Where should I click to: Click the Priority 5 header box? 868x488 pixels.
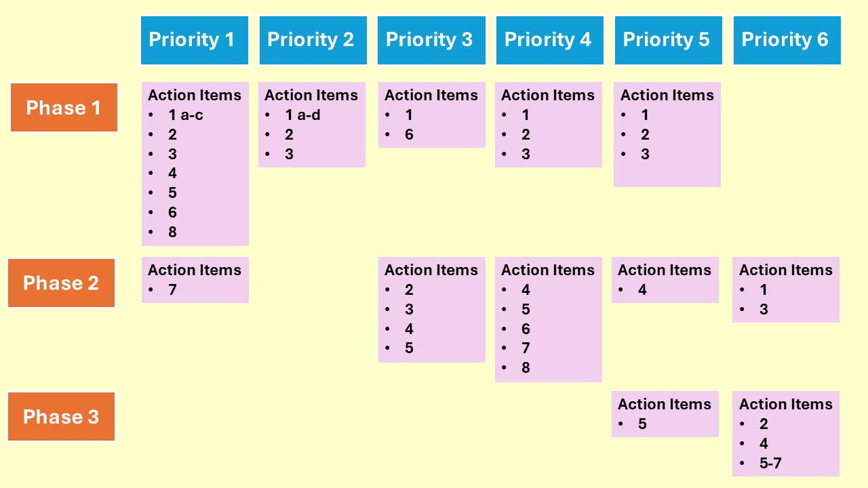(x=668, y=40)
